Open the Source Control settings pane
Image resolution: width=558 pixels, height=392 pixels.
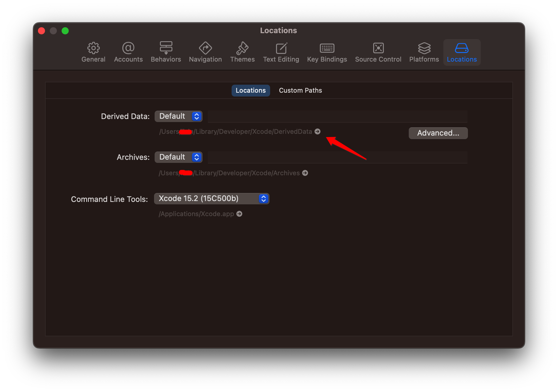pos(378,52)
